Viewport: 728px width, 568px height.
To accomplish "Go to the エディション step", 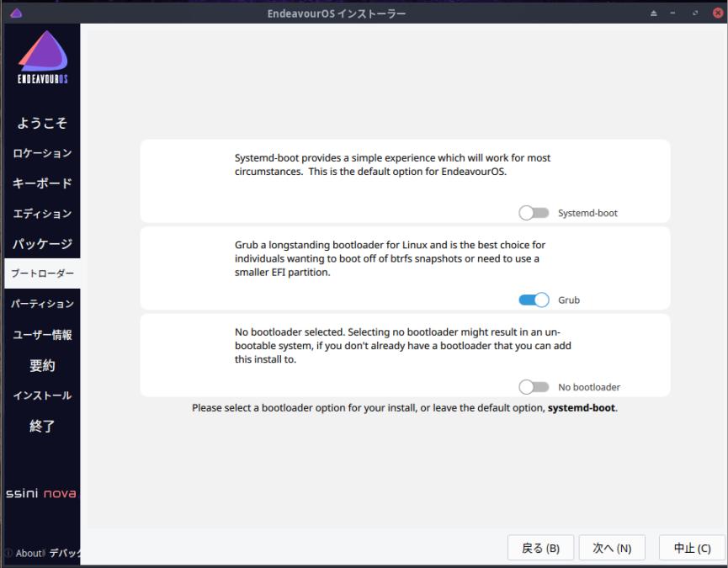I will 42,214.
